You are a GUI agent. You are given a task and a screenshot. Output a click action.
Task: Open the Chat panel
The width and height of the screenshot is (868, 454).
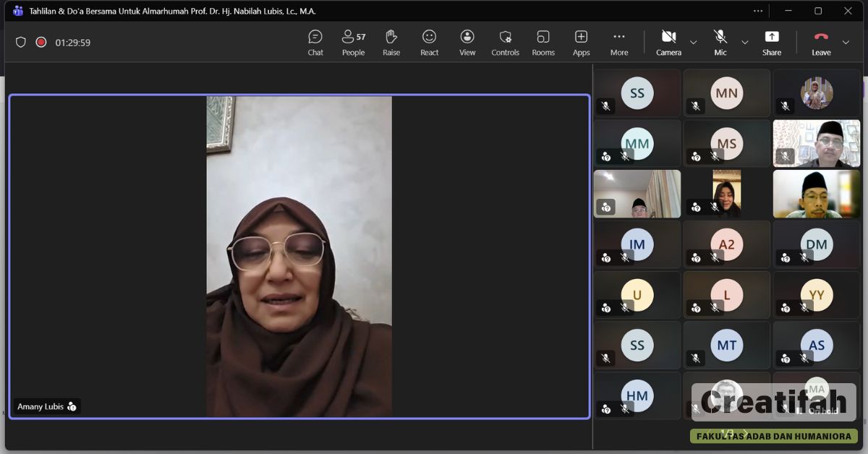click(315, 42)
